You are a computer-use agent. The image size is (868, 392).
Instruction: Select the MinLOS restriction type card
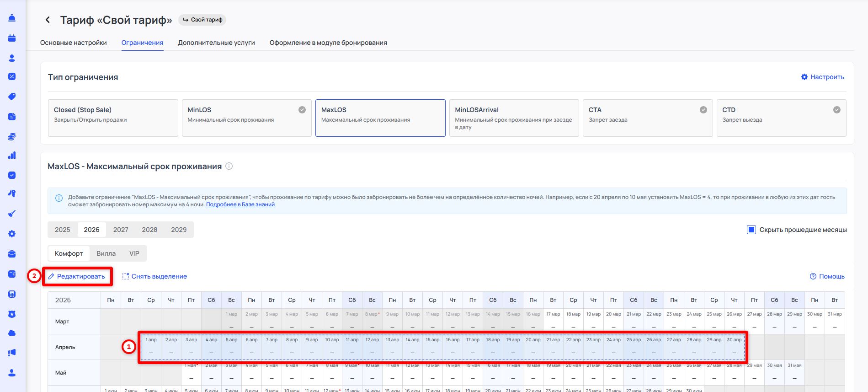(x=246, y=118)
